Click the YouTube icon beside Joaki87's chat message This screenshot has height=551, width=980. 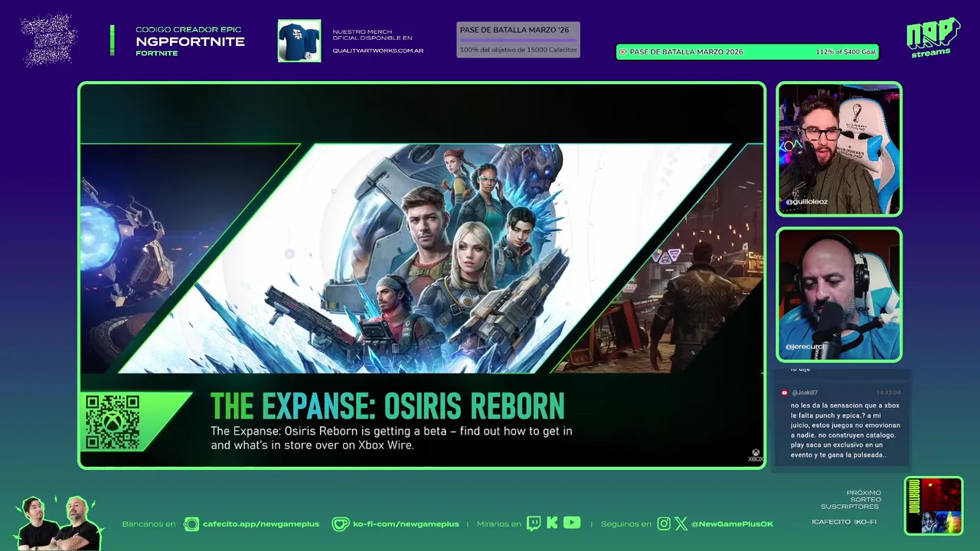(x=784, y=393)
